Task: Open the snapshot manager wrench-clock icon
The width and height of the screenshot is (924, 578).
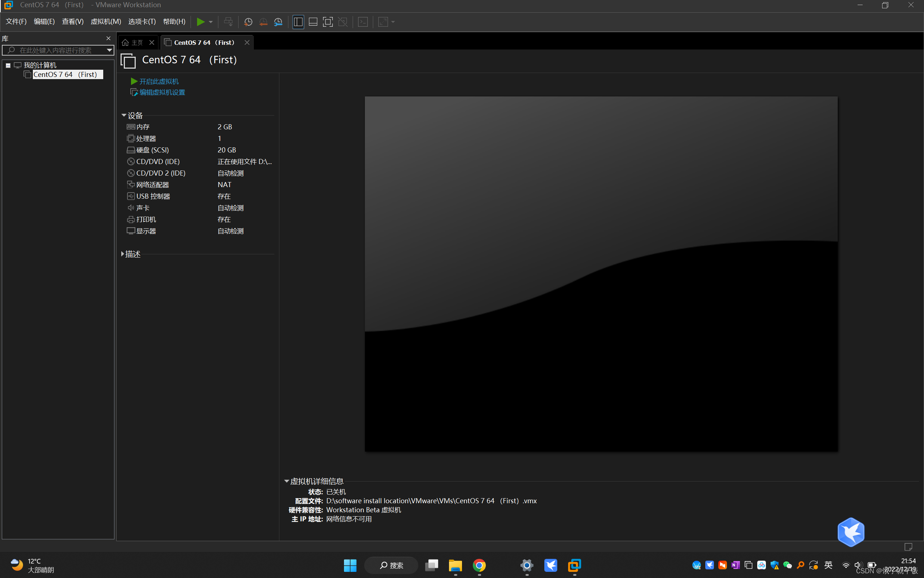Action: (278, 22)
